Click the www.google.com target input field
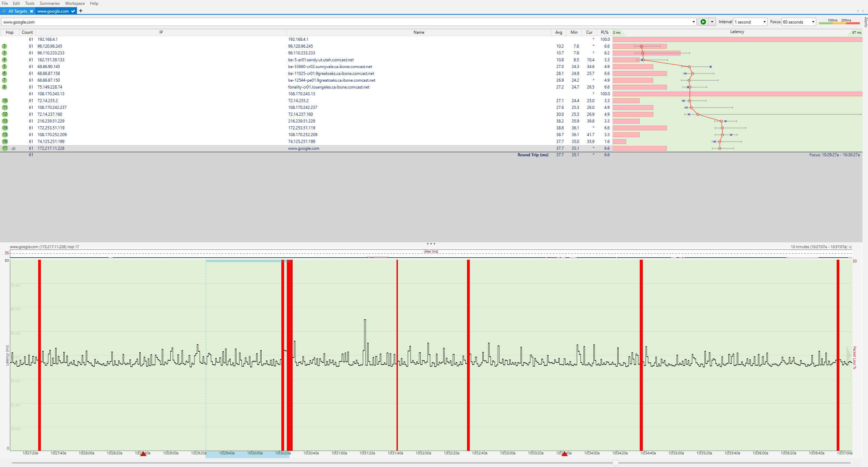 coord(341,22)
